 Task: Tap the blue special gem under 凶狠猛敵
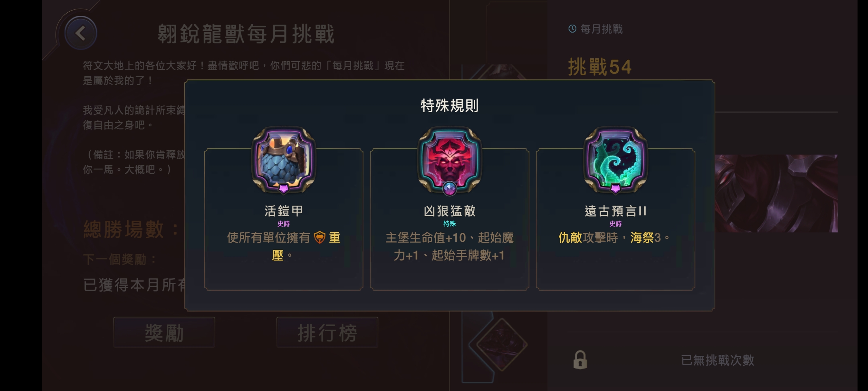click(450, 188)
